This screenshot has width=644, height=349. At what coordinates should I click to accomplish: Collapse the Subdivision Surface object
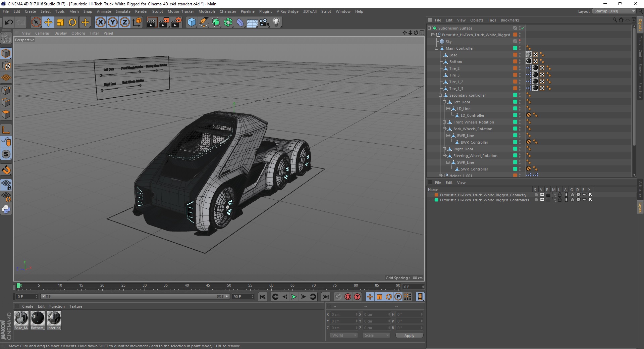429,28
